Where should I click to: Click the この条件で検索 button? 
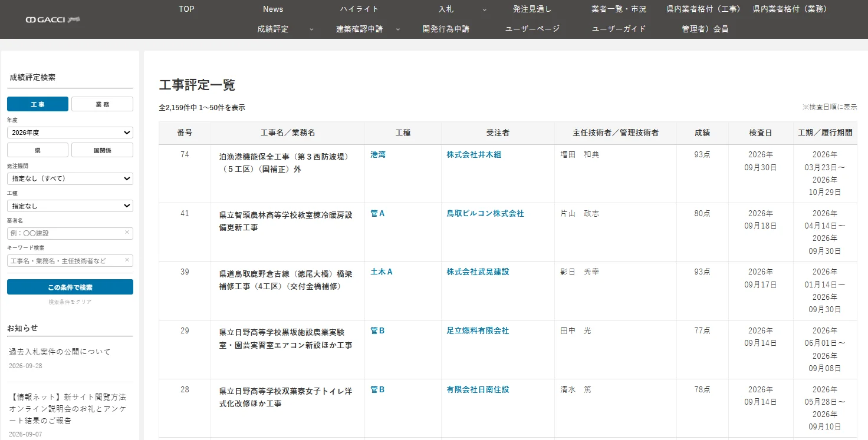click(x=70, y=287)
